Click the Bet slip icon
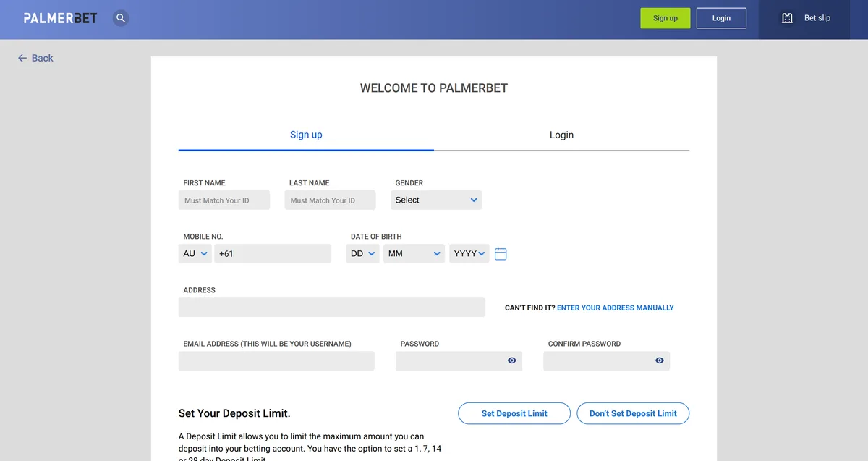 788,18
